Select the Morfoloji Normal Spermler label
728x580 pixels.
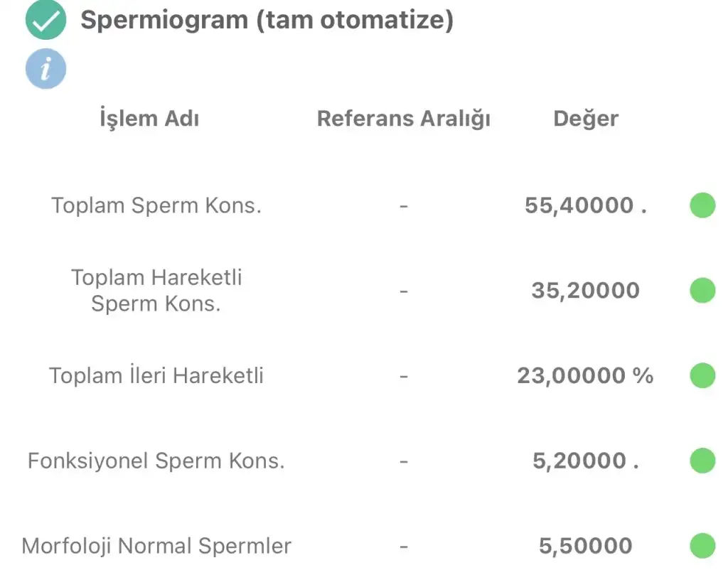156,546
